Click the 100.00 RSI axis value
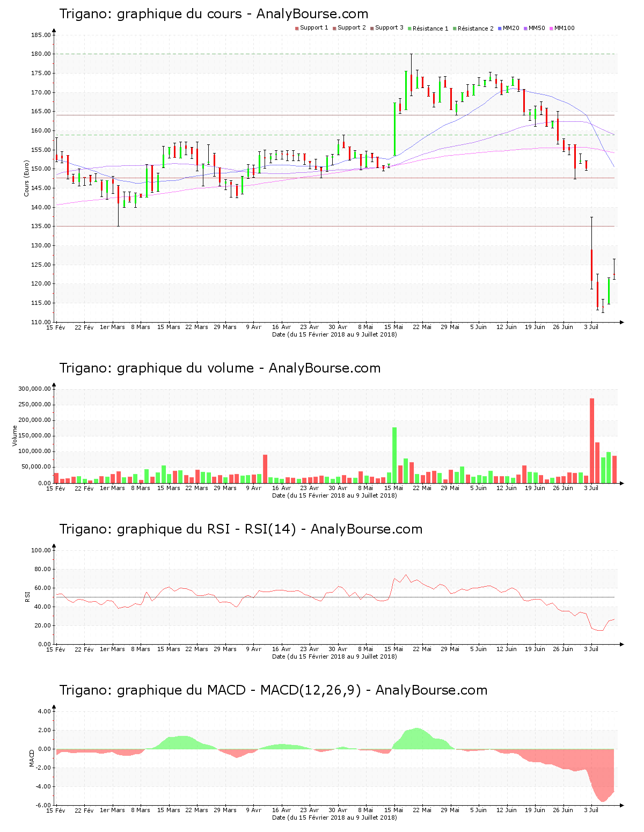This screenshot has height=832, width=644. pyautogui.click(x=41, y=550)
